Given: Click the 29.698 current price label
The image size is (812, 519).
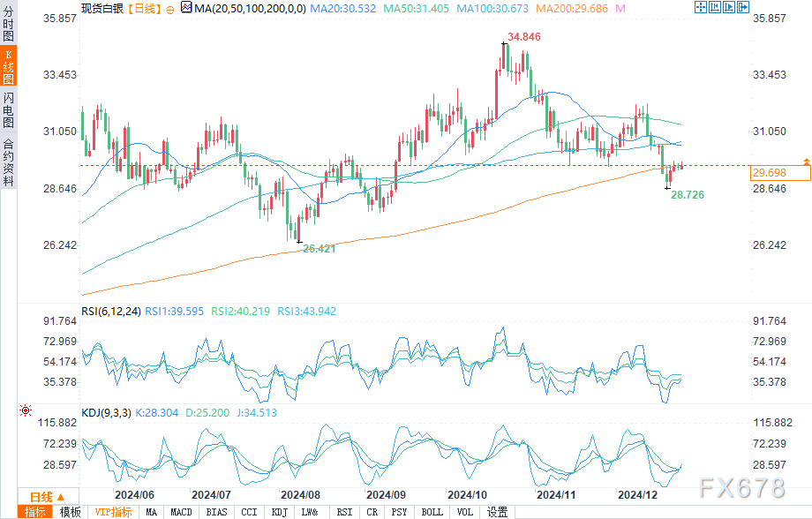Looking at the screenshot, I should coord(779,173).
